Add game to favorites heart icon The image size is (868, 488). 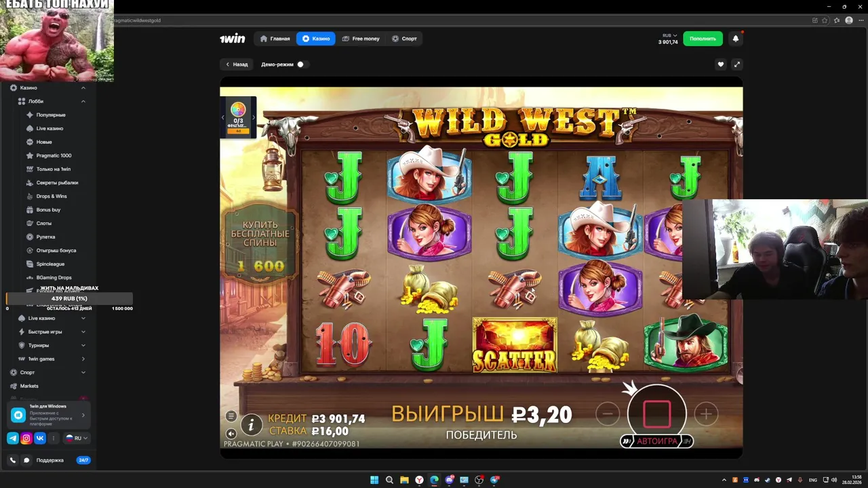pyautogui.click(x=721, y=64)
